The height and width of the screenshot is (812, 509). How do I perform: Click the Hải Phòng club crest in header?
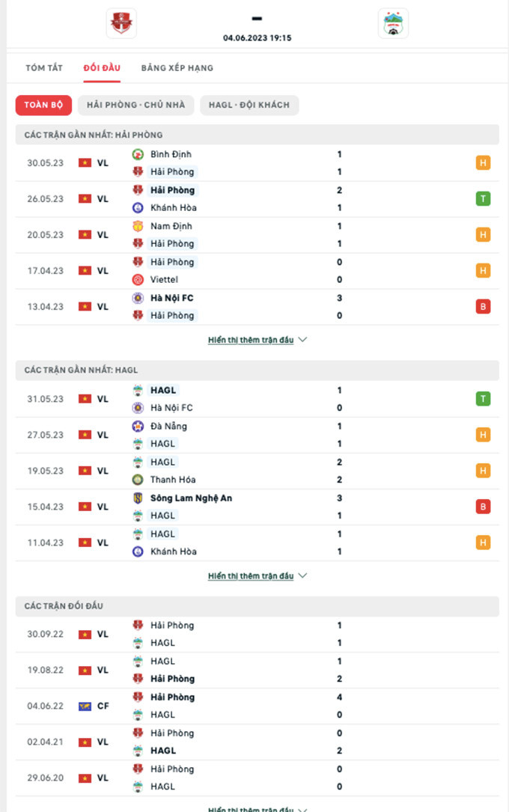coord(121,23)
